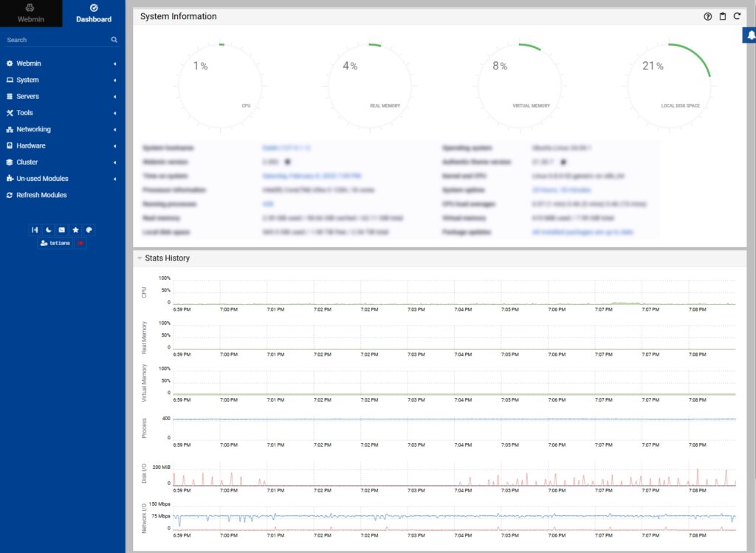
Task: Expand the Webmin category arrow
Action: click(x=114, y=63)
